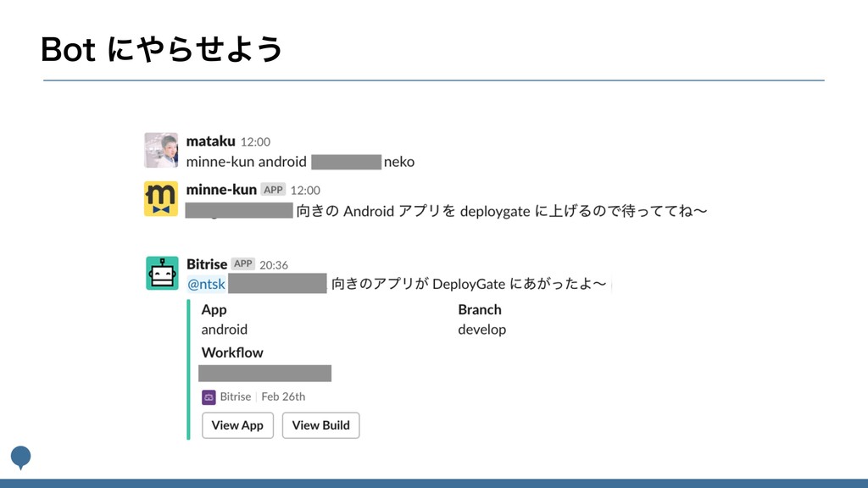Open mataku's profile avatar
The width and height of the screenshot is (868, 488).
[161, 150]
